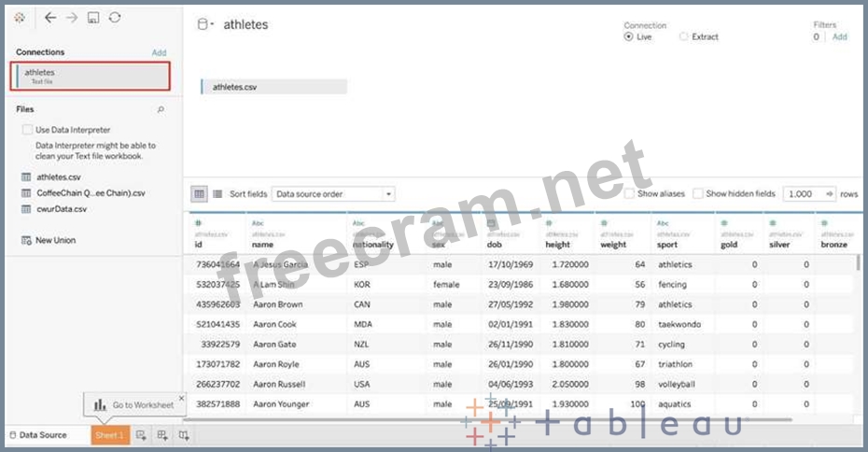Enable the Use Data Interpreter checkbox
Viewport: 868px width, 452px height.
pos(27,130)
